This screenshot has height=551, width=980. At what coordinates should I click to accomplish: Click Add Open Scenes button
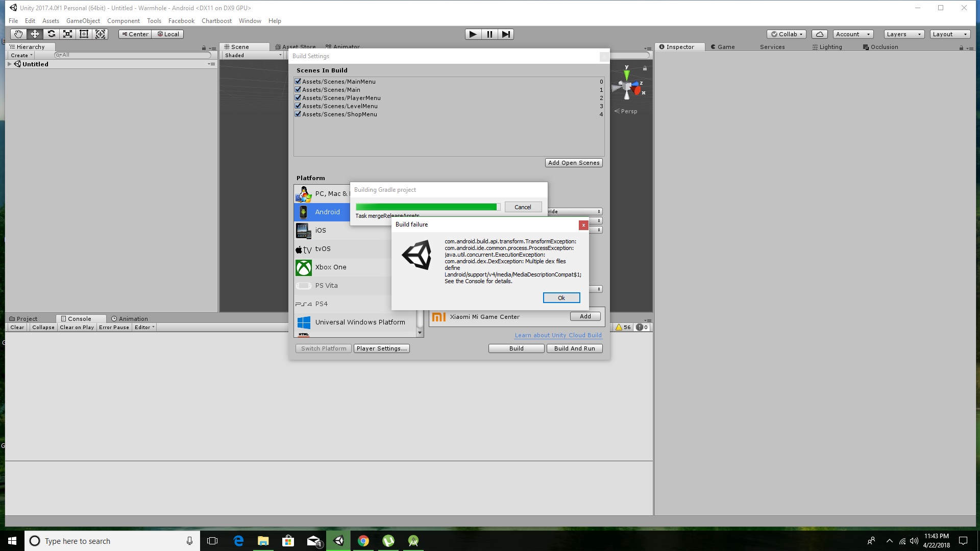pos(574,163)
